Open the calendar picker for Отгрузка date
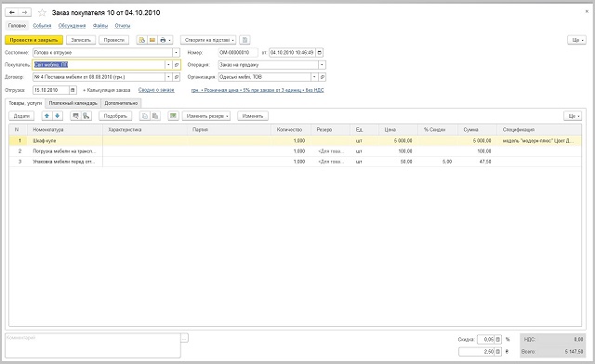Viewport: 595px width, 364px height. pyautogui.click(x=73, y=90)
